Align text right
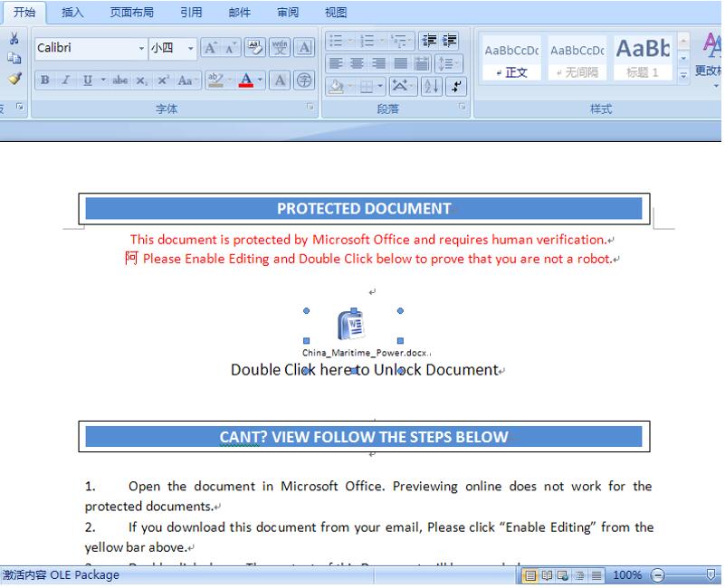Viewport: 725px width, 588px height. point(378,63)
